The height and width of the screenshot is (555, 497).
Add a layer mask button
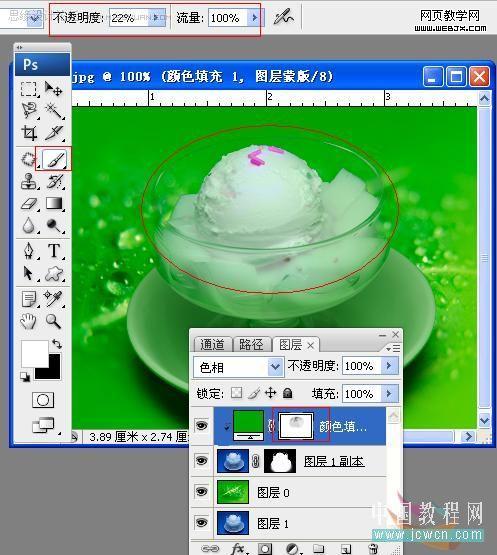[264, 549]
